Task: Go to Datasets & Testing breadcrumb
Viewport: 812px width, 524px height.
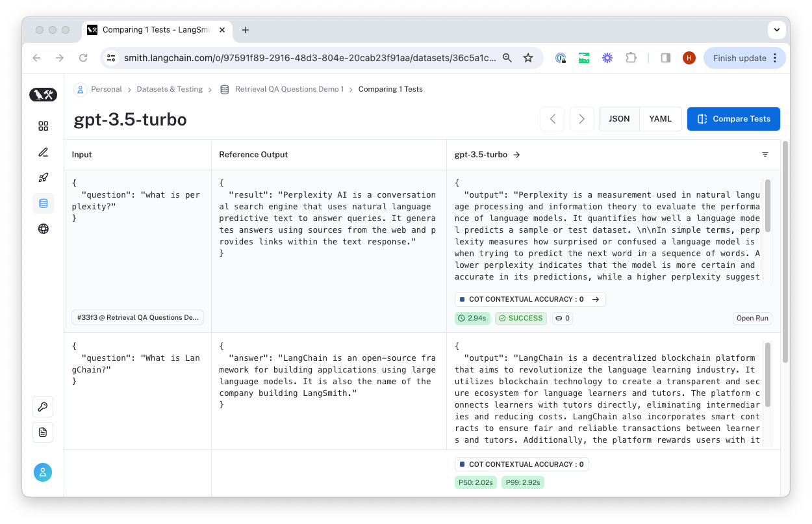Action: click(x=170, y=89)
